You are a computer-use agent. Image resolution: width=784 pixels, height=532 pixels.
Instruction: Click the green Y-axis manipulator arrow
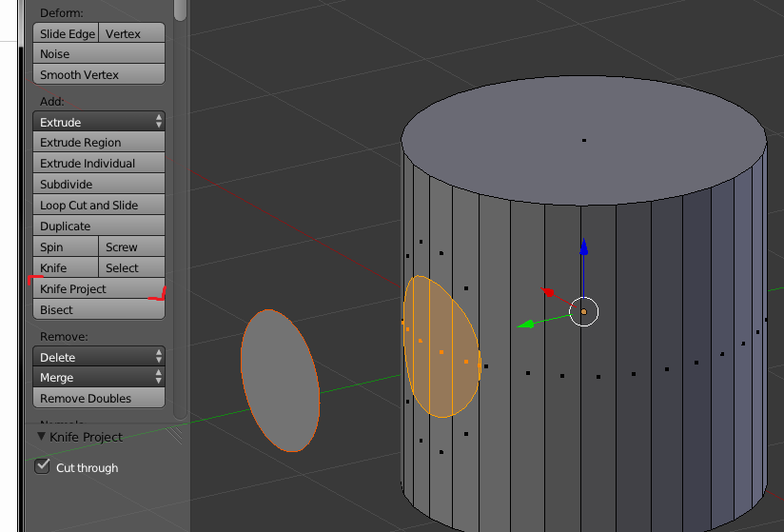(525, 325)
